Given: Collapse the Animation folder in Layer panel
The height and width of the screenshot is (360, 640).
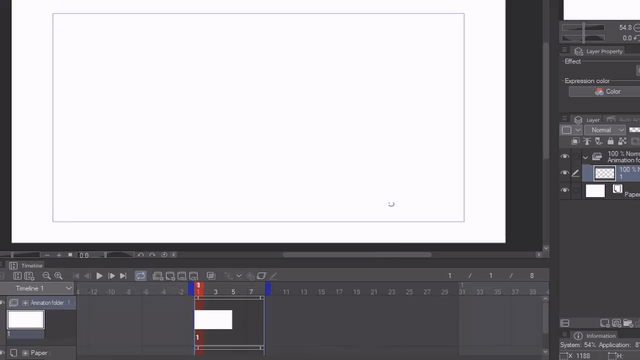Looking at the screenshot, I should (x=585, y=157).
